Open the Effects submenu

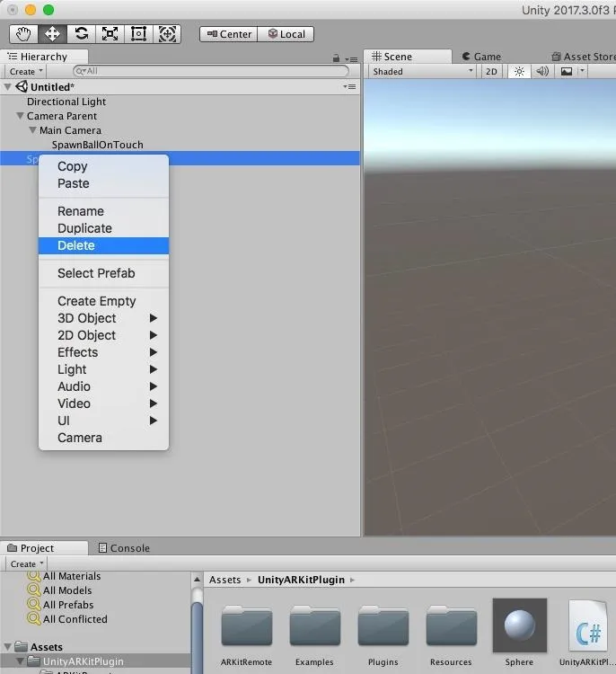pos(103,352)
